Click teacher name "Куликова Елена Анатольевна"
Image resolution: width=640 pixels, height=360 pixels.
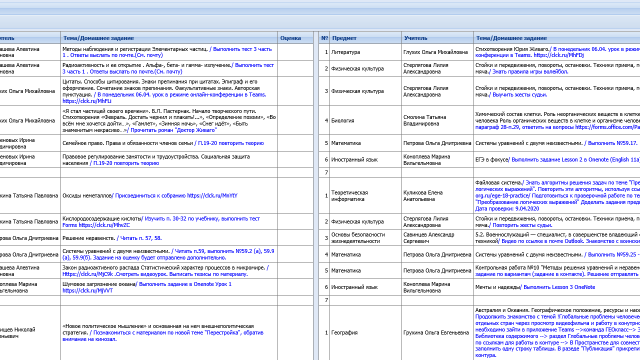coord(423,196)
